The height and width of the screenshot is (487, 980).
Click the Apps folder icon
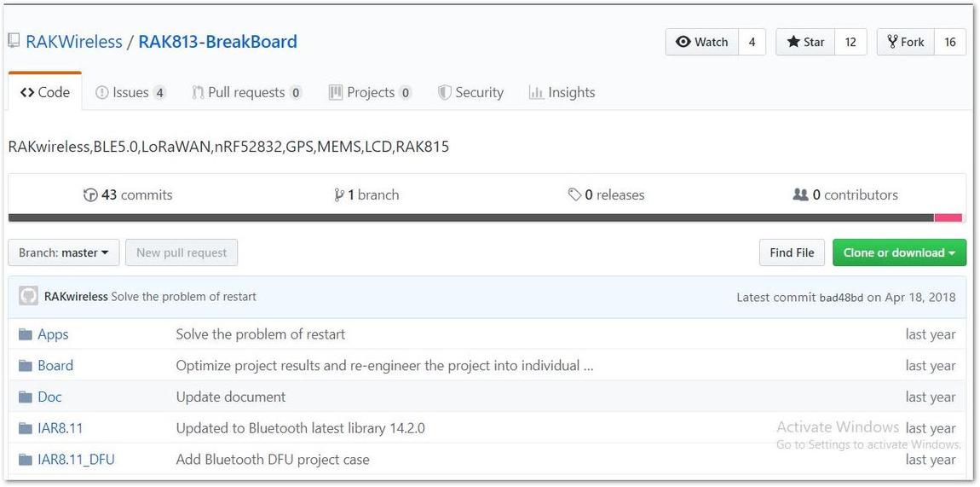point(25,334)
